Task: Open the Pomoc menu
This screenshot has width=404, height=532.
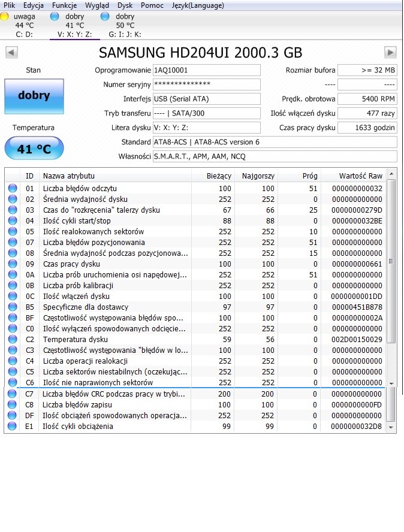Action: 152,5
